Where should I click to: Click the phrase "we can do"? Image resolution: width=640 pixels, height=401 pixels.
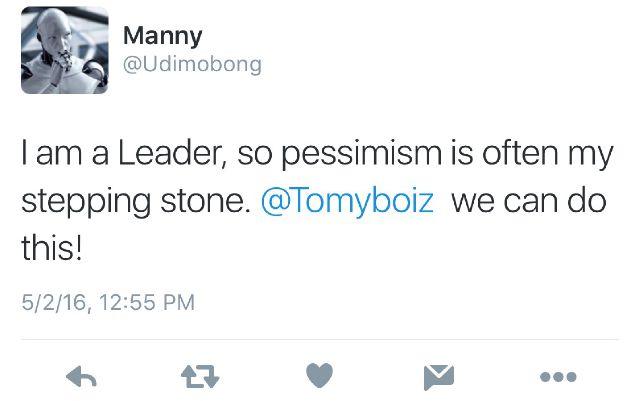[x=528, y=200]
